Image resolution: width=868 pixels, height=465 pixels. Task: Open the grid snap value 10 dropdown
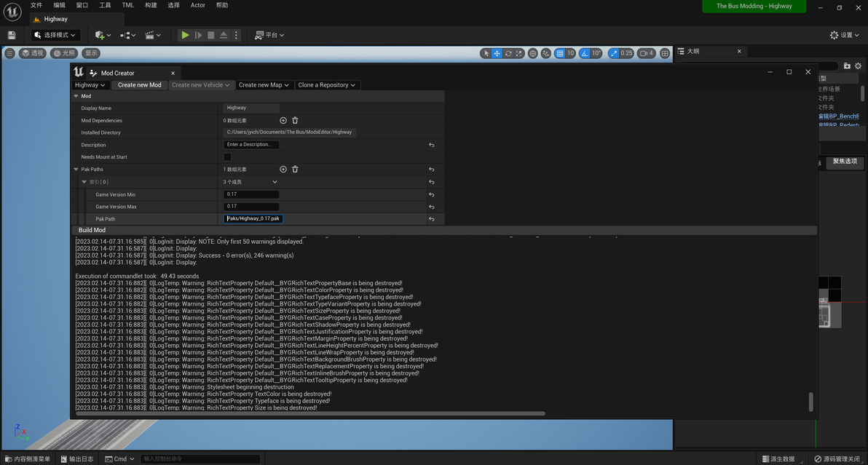[570, 53]
